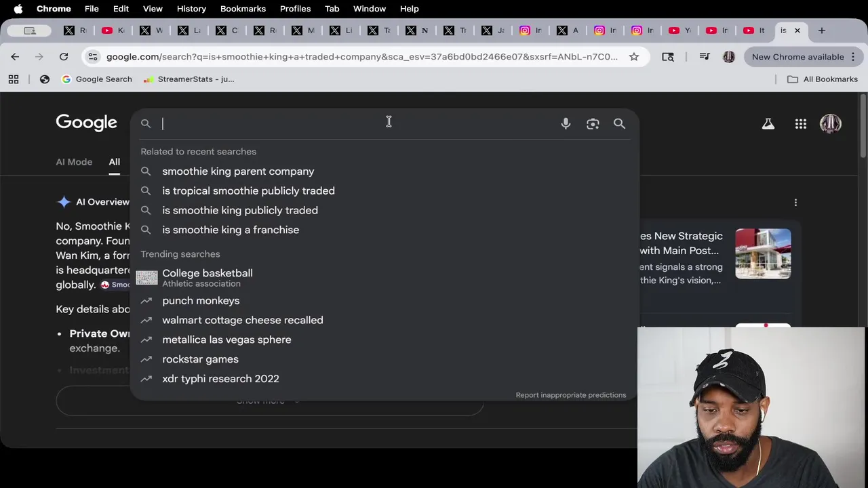Click the tab search button at far left
The width and height of the screenshot is (868, 488).
point(29,30)
